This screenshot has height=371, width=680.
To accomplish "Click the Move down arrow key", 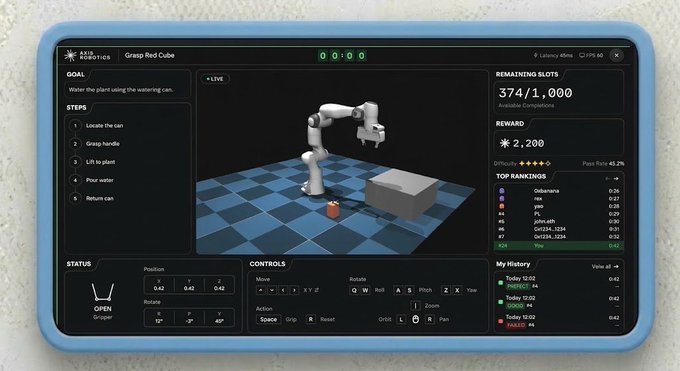I will pyautogui.click(x=272, y=290).
